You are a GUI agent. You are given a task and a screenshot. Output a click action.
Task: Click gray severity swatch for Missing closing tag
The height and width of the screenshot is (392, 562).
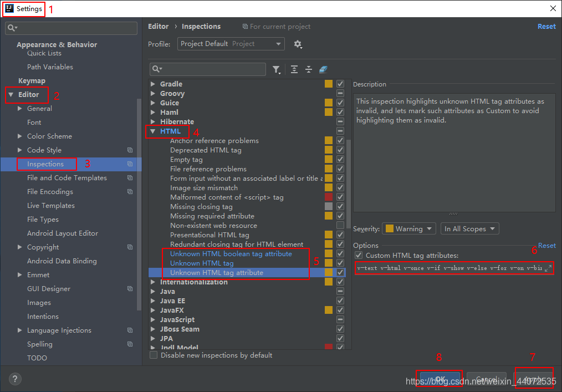329,206
